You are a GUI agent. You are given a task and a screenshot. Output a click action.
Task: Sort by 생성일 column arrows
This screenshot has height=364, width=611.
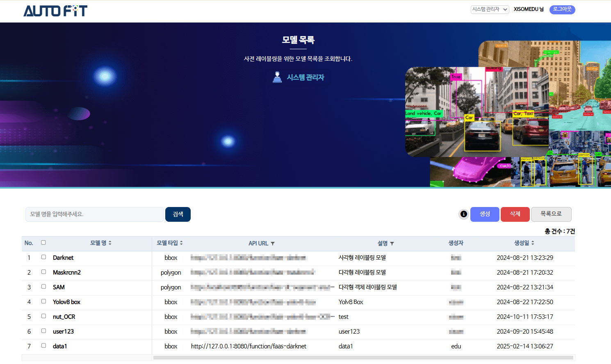click(x=533, y=243)
